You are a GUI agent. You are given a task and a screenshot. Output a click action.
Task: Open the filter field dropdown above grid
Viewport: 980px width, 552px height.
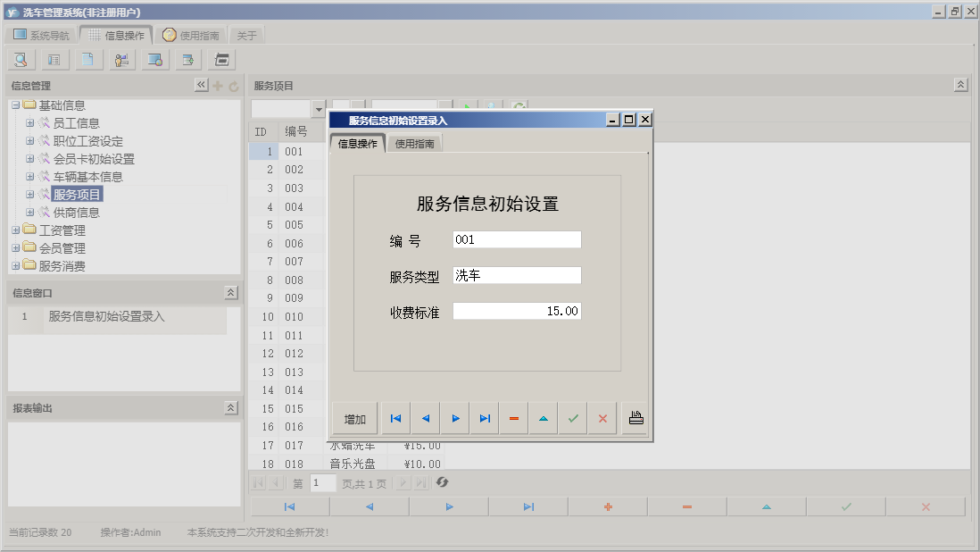319,109
